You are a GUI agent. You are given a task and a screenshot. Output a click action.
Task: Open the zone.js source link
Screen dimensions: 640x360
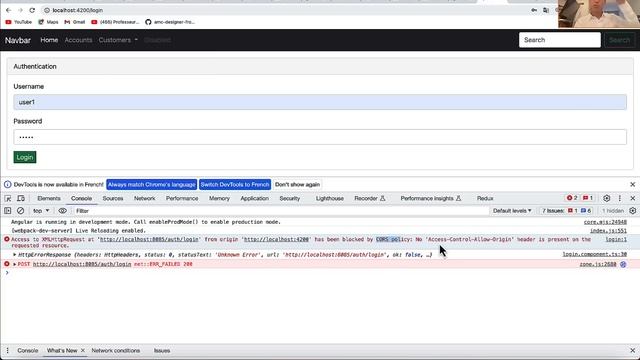pos(598,264)
